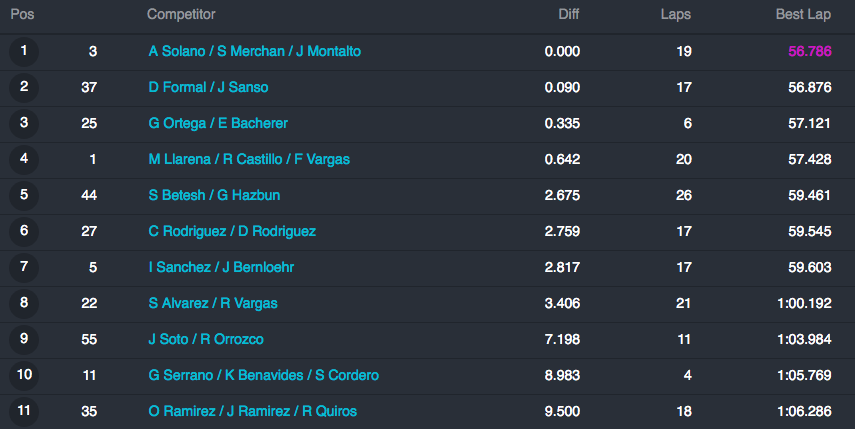This screenshot has height=429, width=855.
Task: Select I Sanchez / J Bernloehr entry
Action: point(221,267)
